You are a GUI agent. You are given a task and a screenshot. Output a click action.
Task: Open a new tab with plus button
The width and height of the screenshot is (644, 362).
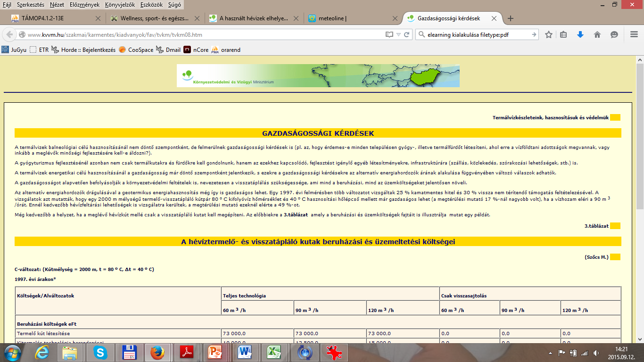click(x=510, y=18)
